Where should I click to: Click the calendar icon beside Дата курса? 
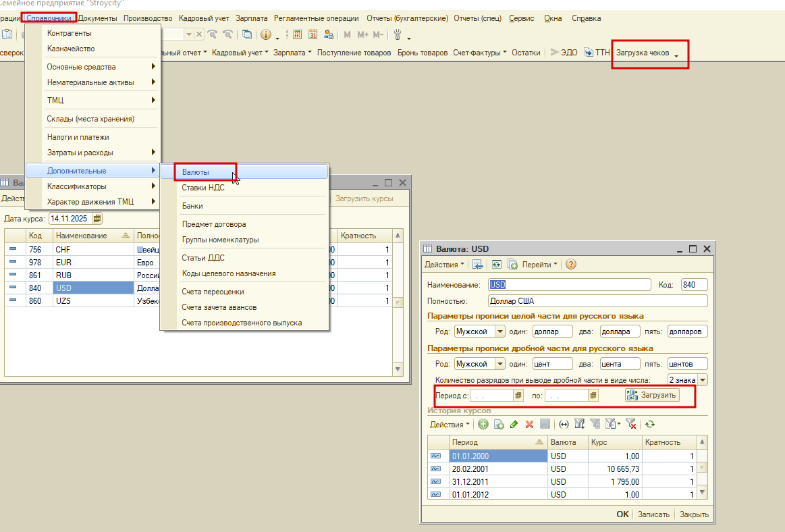point(97,219)
